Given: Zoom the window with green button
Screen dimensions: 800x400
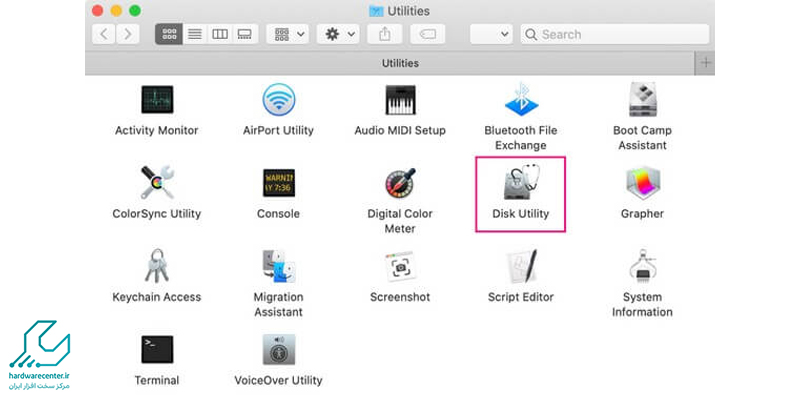Looking at the screenshot, I should pos(135,11).
